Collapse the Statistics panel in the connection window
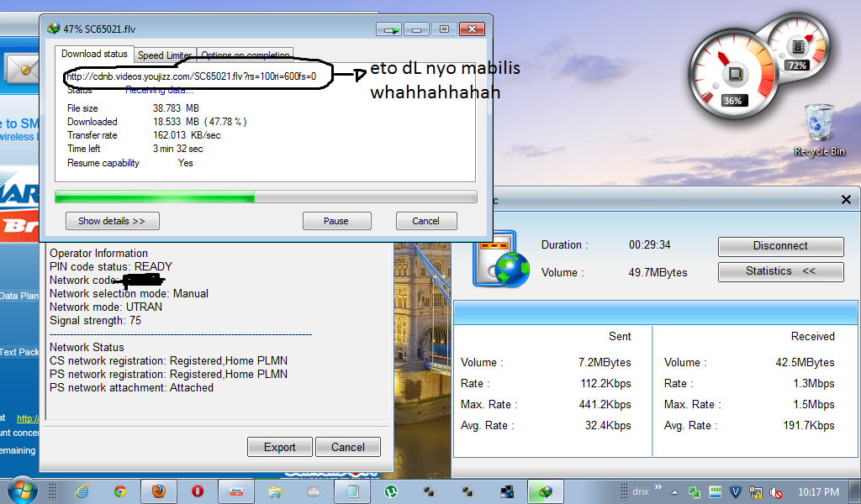861x504 pixels. pos(780,271)
